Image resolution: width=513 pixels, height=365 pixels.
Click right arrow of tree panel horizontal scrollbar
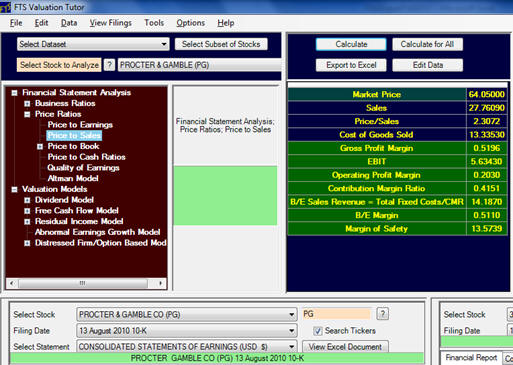161,283
